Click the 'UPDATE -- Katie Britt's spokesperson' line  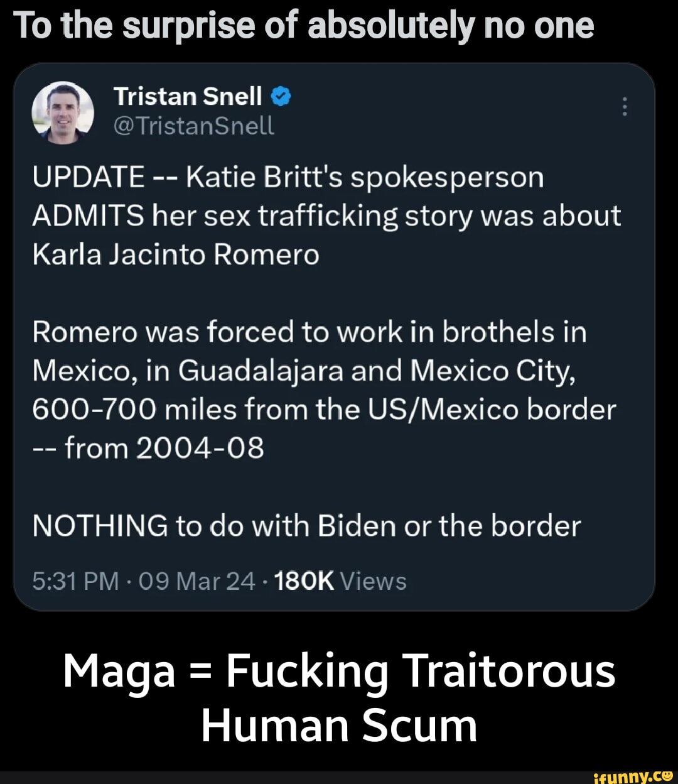pos(288,178)
